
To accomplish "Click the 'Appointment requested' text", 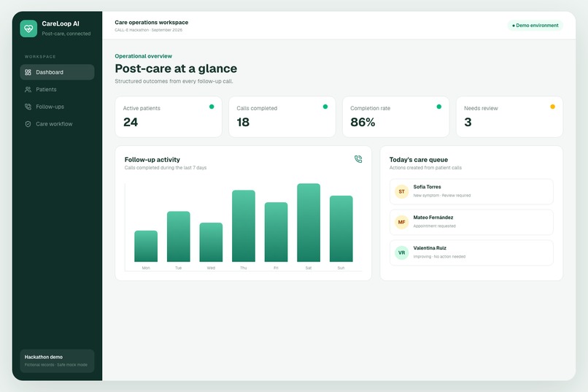I will coord(434,226).
